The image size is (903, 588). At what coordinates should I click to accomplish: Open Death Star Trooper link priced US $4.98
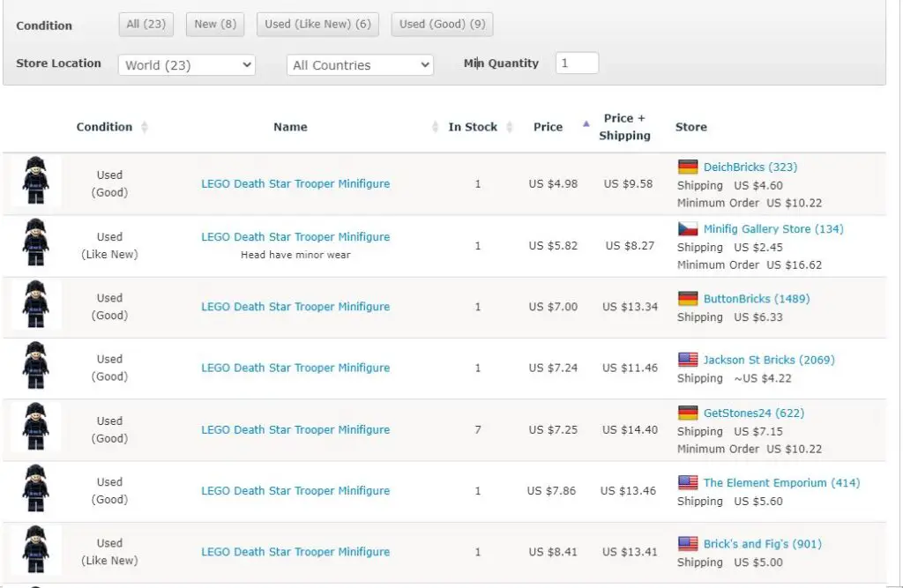pos(295,183)
